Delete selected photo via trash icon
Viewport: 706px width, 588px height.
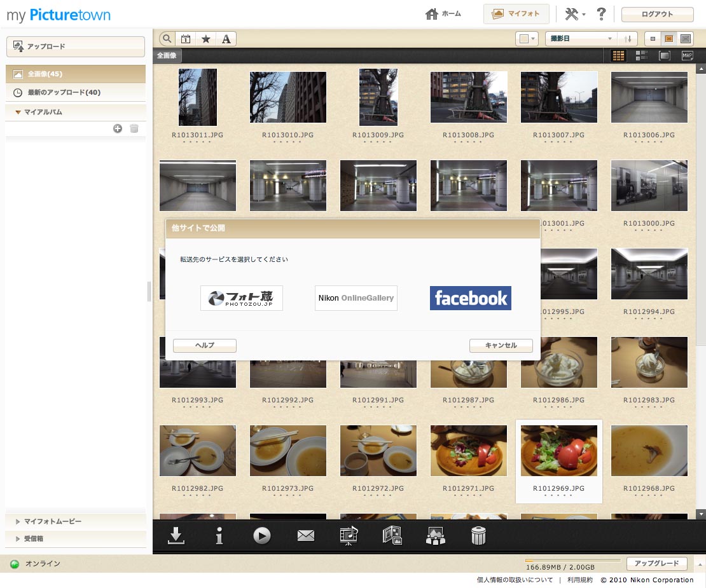pyautogui.click(x=478, y=535)
